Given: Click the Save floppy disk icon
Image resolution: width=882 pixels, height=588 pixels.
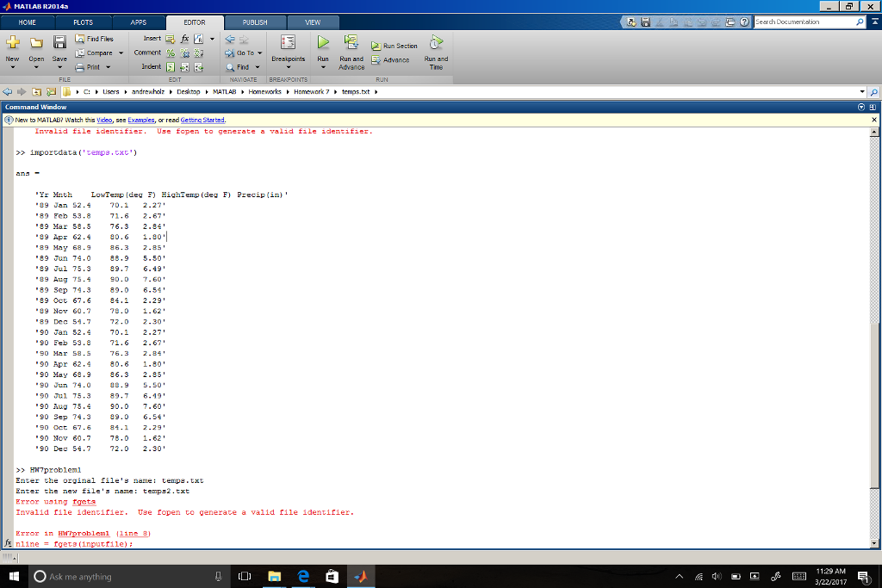Looking at the screenshot, I should click(59, 42).
